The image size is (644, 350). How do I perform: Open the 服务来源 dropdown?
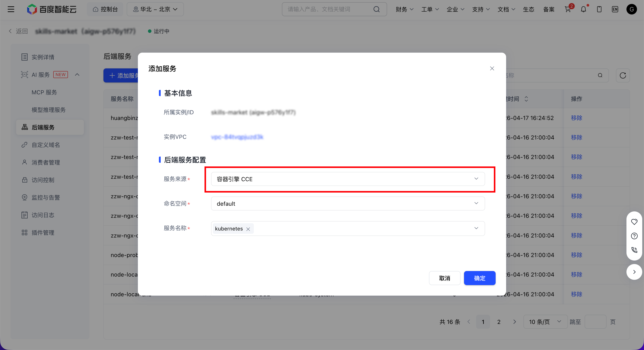(348, 179)
